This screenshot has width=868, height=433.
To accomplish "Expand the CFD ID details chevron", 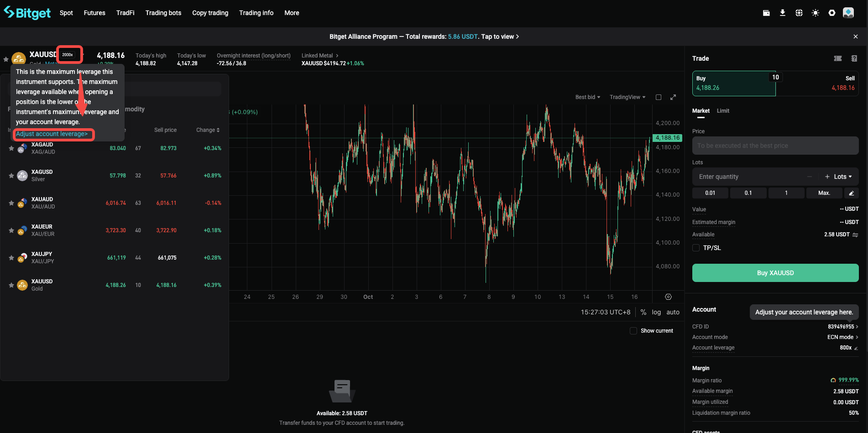I will [857, 327].
